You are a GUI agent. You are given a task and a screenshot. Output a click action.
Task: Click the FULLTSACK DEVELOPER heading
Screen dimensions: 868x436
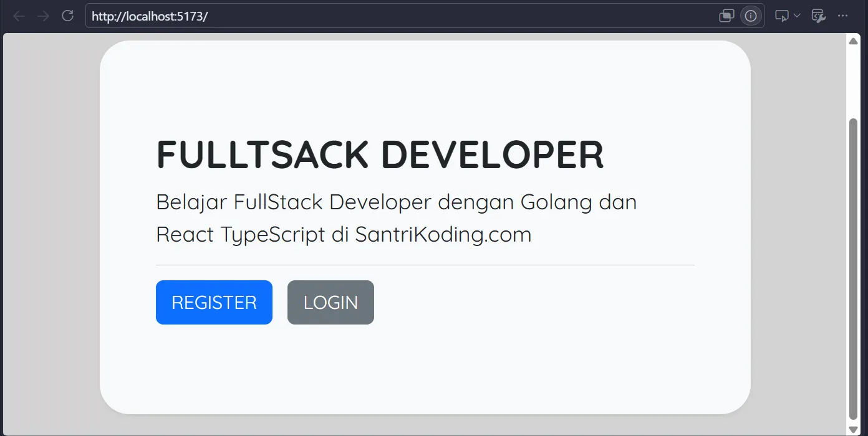tap(380, 154)
